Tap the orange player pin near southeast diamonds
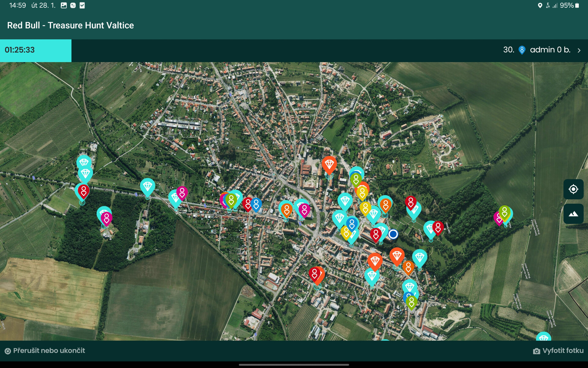The image size is (588, 368). 408,267
